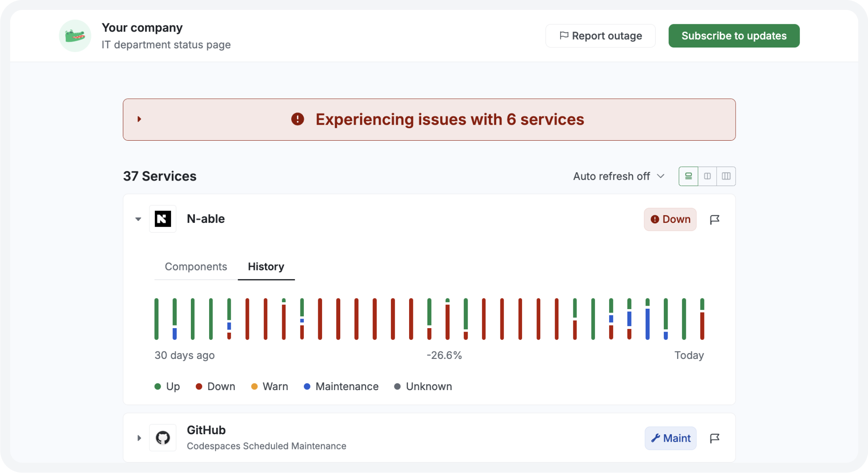Image resolution: width=868 pixels, height=473 pixels.
Task: Click the crocodile company avatar icon
Action: (x=75, y=35)
